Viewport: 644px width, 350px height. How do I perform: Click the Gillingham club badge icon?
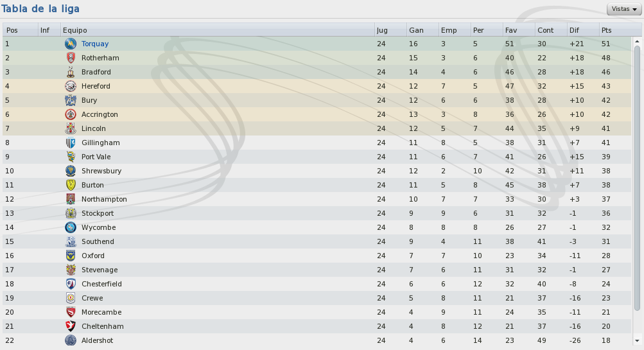(71, 143)
